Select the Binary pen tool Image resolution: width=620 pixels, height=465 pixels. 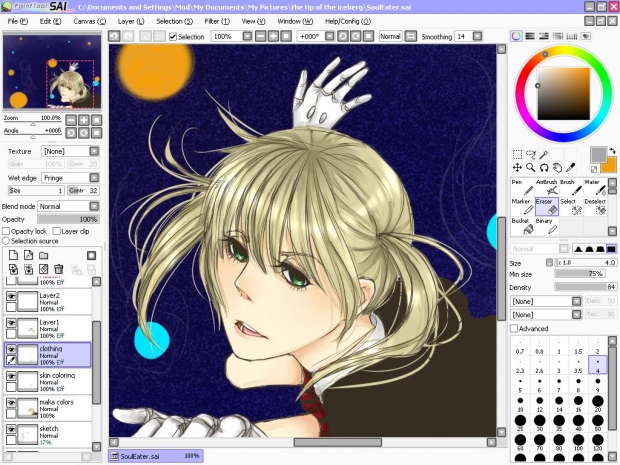(x=546, y=226)
